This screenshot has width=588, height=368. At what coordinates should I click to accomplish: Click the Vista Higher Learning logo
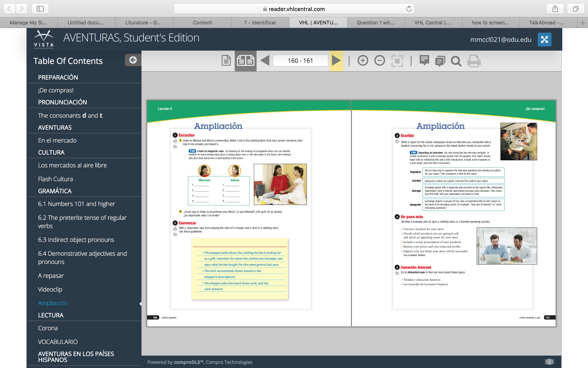pyautogui.click(x=44, y=39)
